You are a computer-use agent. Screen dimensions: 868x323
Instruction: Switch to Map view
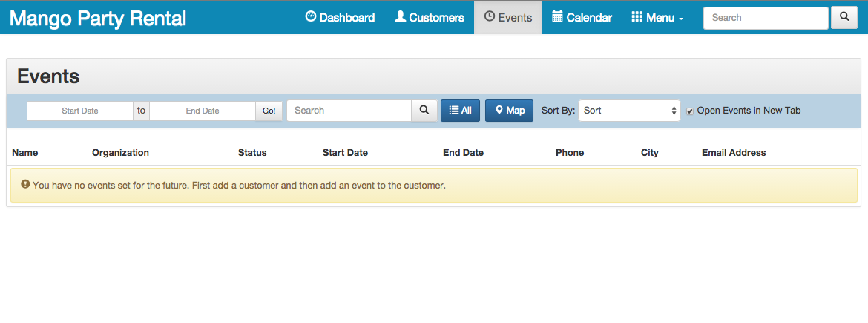click(509, 110)
